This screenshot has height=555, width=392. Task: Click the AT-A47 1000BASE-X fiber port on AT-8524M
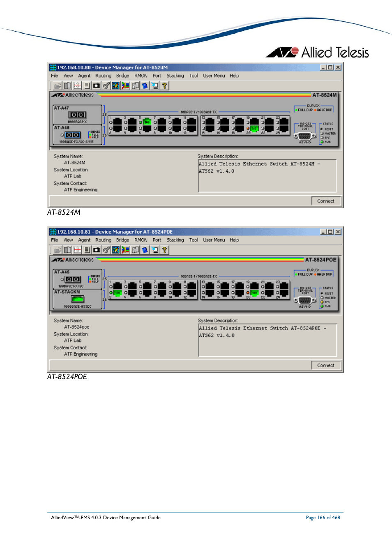[x=77, y=115]
